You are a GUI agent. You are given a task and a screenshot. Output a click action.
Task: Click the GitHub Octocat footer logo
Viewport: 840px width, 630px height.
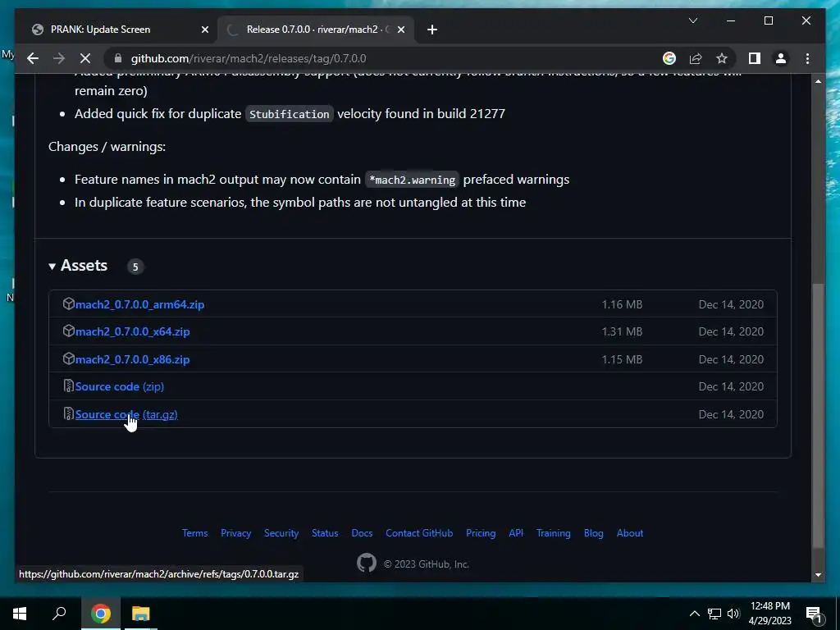point(367,563)
